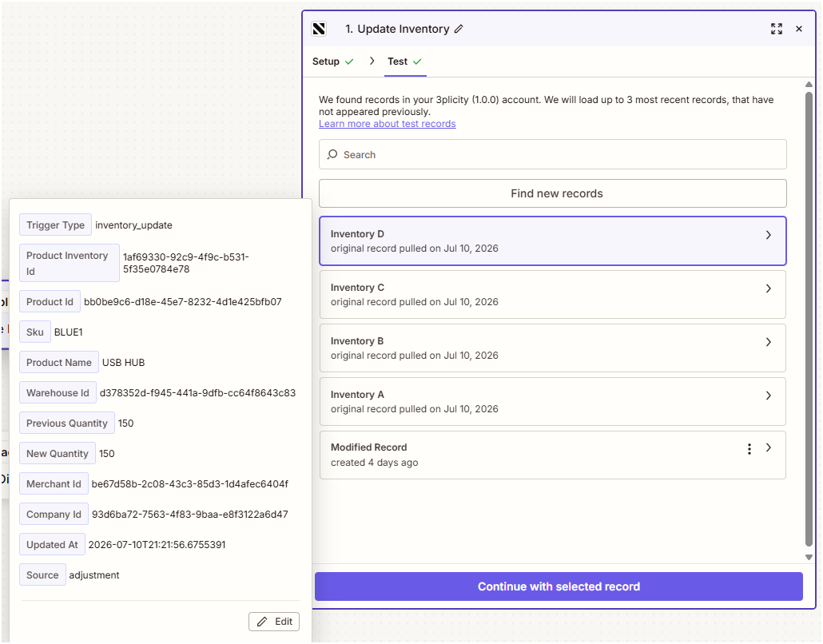
Task: Click the Warehouse Id label
Action: (x=58, y=393)
